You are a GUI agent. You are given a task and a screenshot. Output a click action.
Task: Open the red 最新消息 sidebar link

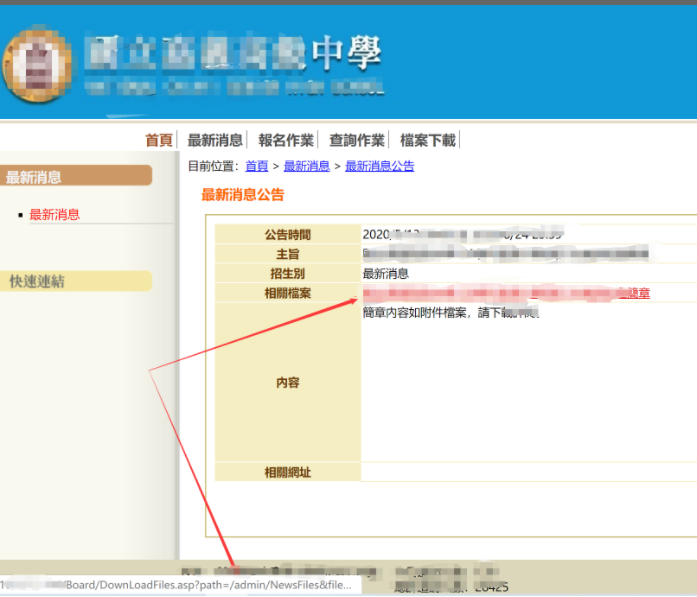coord(54,215)
